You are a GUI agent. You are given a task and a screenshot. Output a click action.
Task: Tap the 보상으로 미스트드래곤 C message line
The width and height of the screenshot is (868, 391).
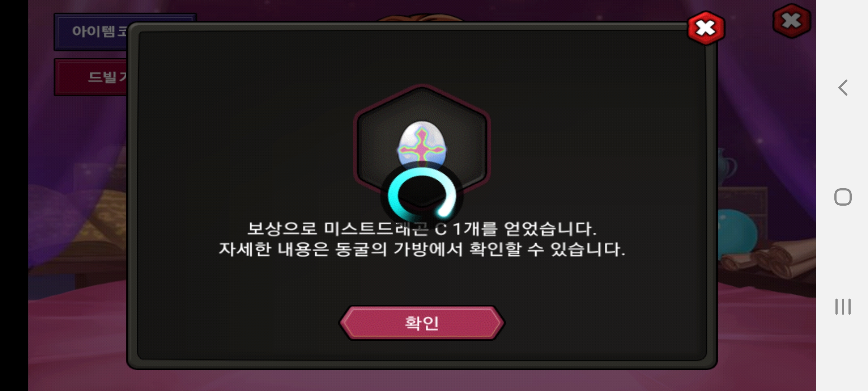(422, 229)
